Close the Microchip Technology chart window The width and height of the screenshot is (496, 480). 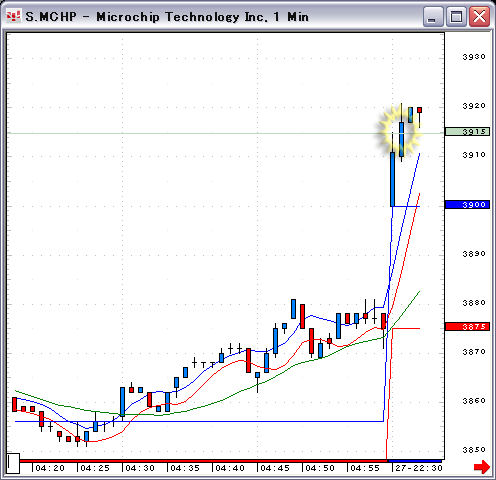(x=479, y=17)
